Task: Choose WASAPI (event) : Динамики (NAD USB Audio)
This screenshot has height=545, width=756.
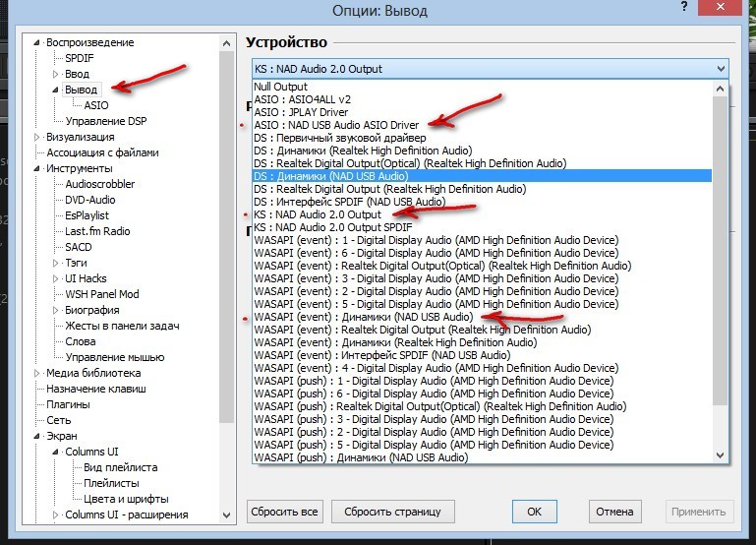Action: pyautogui.click(x=482, y=317)
